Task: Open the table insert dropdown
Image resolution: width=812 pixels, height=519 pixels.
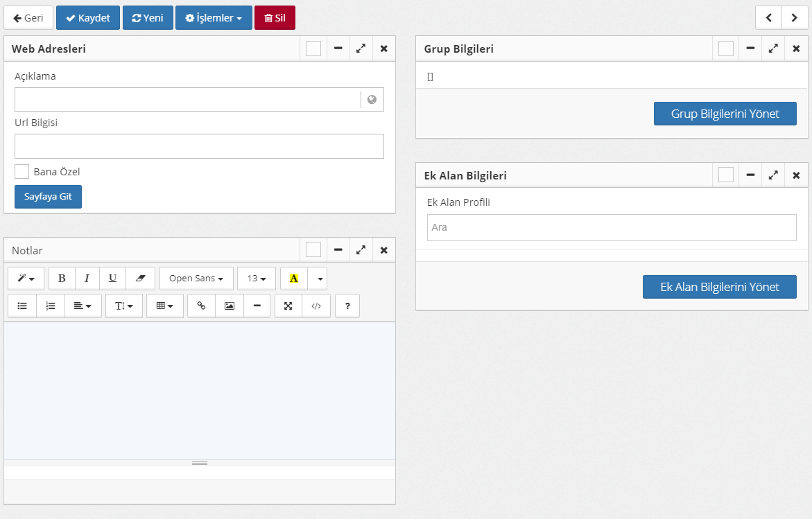Action: [x=165, y=306]
